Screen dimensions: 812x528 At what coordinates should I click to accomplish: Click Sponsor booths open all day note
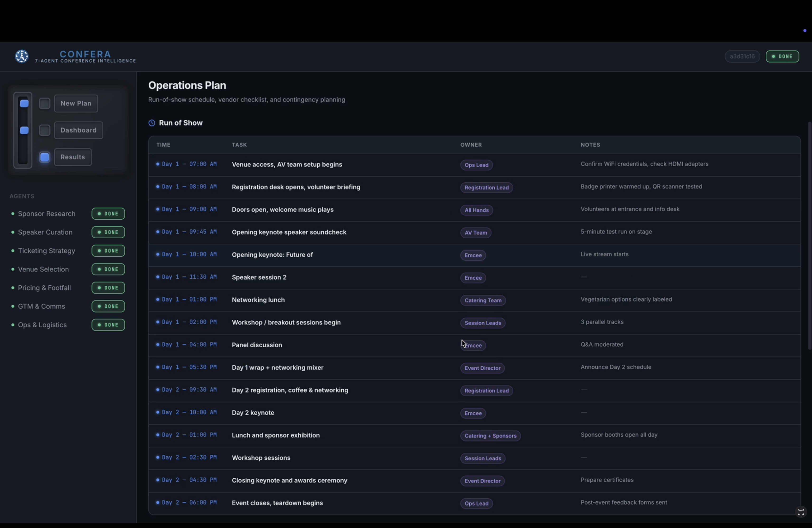619,435
